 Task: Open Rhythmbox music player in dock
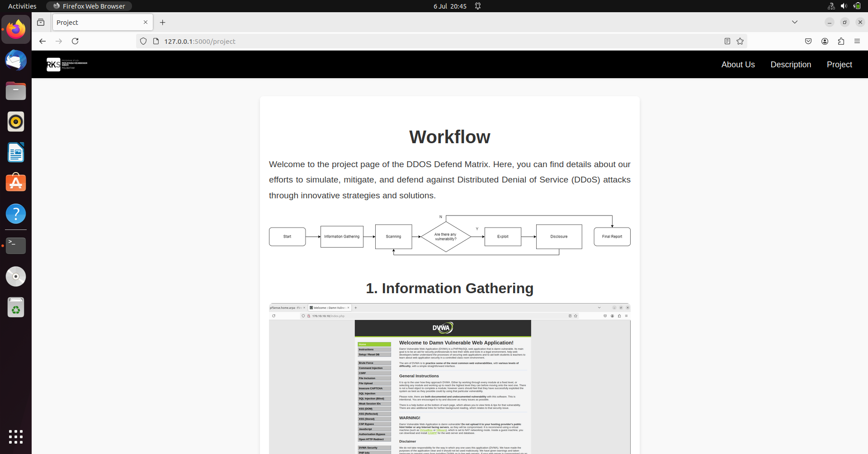[x=16, y=122]
